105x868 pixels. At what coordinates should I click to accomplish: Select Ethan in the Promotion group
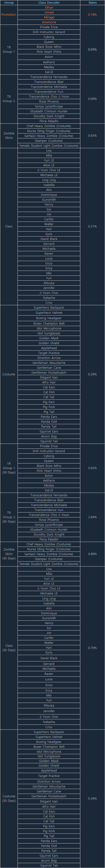click(49, 7)
